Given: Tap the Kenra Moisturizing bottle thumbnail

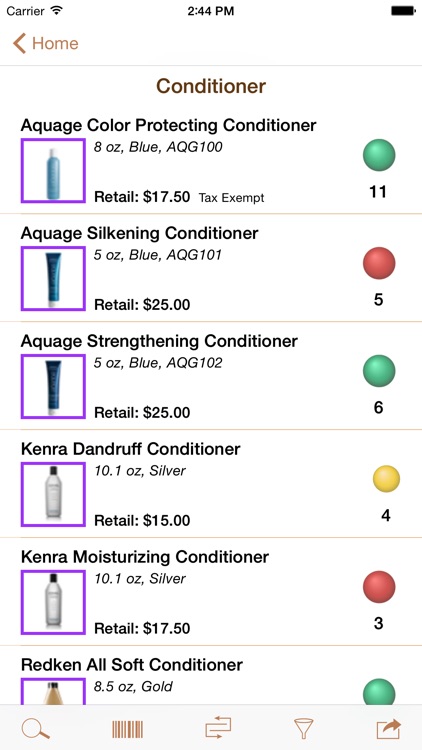Looking at the screenshot, I should click(53, 602).
